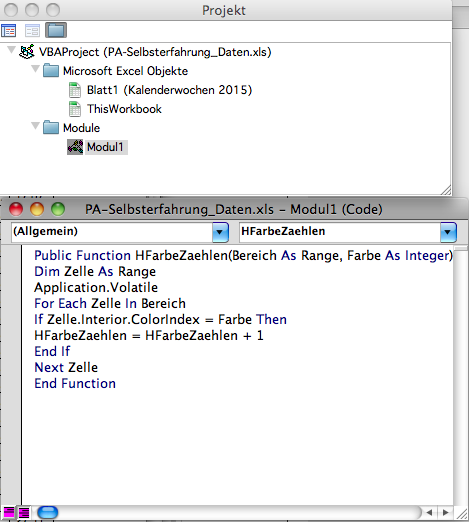Collapse the Microsoft Excel Objekte folder
The height and width of the screenshot is (522, 469).
pos(35,69)
